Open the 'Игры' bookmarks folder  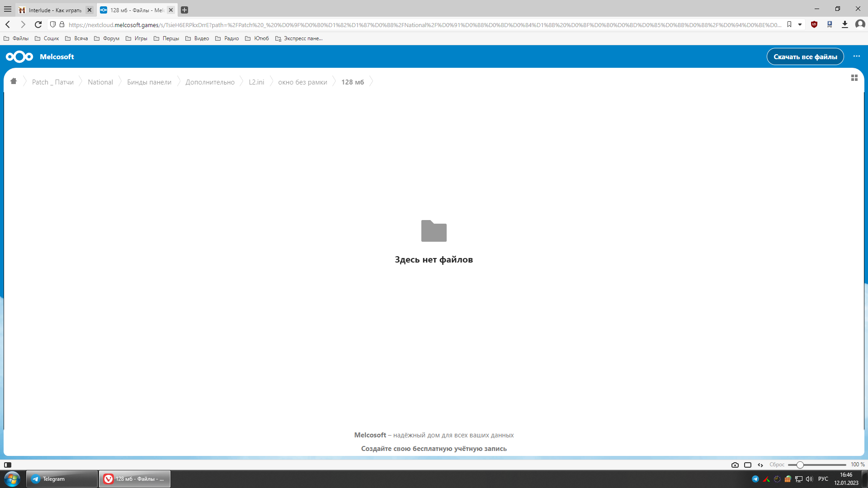[x=137, y=38]
